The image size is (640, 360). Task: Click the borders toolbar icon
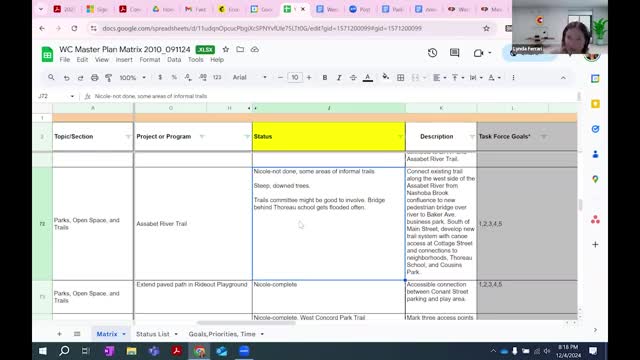coord(400,78)
